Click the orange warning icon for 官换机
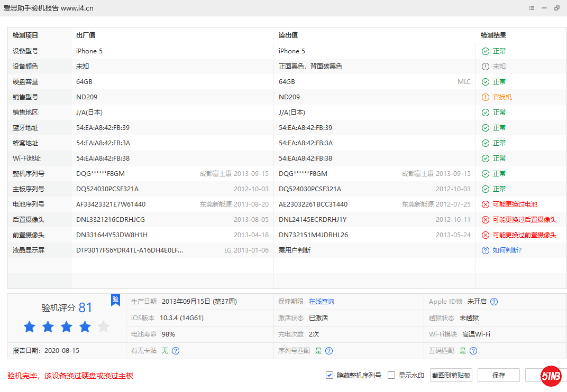 (x=485, y=97)
